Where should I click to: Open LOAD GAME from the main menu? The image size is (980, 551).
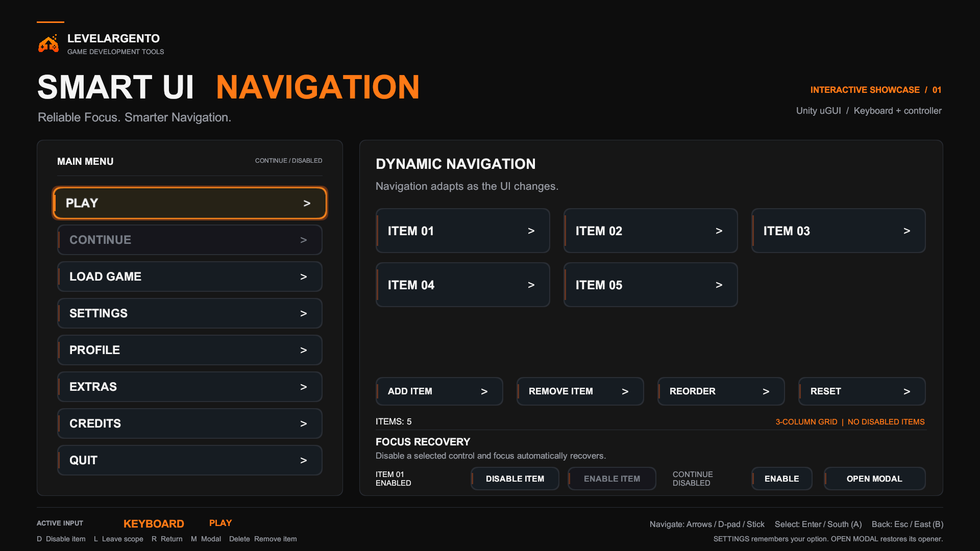[x=190, y=277]
